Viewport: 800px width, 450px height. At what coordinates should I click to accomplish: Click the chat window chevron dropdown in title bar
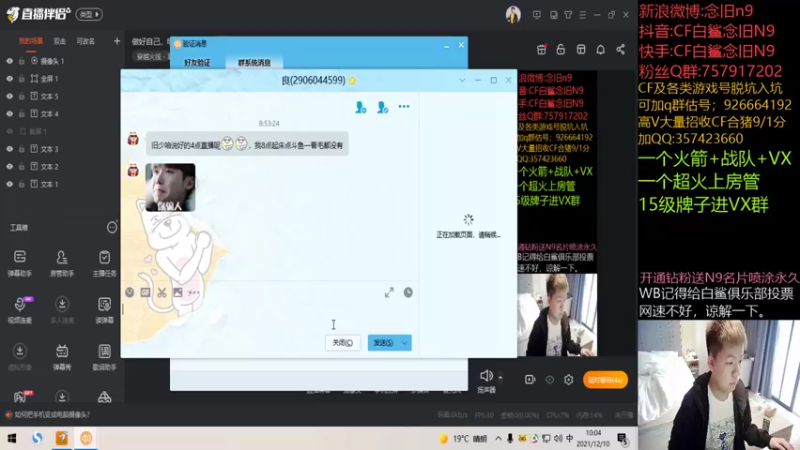462,80
